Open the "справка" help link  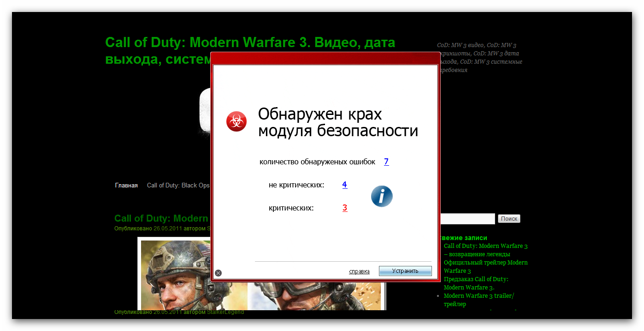360,271
